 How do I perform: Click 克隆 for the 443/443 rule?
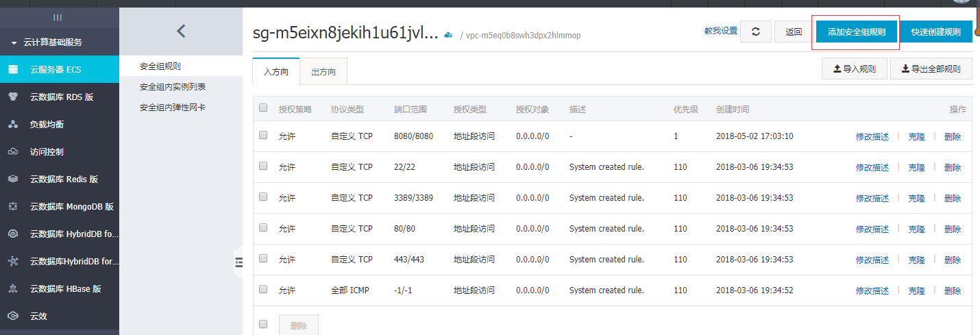pos(917,260)
